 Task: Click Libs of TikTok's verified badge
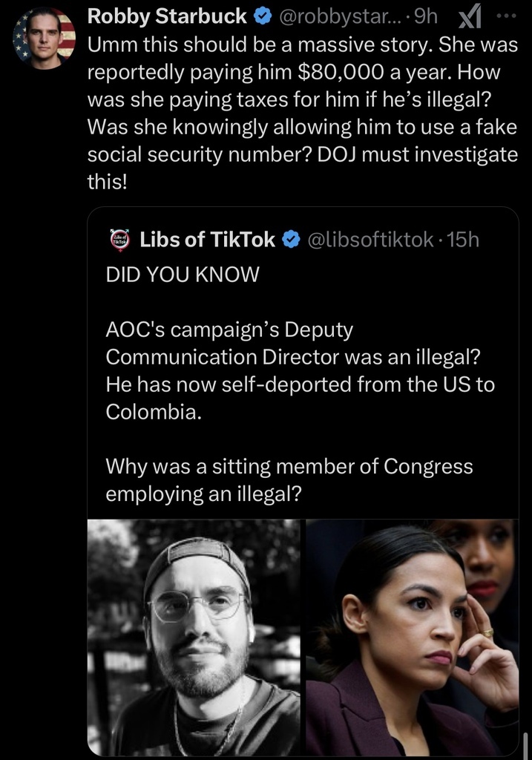tap(292, 239)
